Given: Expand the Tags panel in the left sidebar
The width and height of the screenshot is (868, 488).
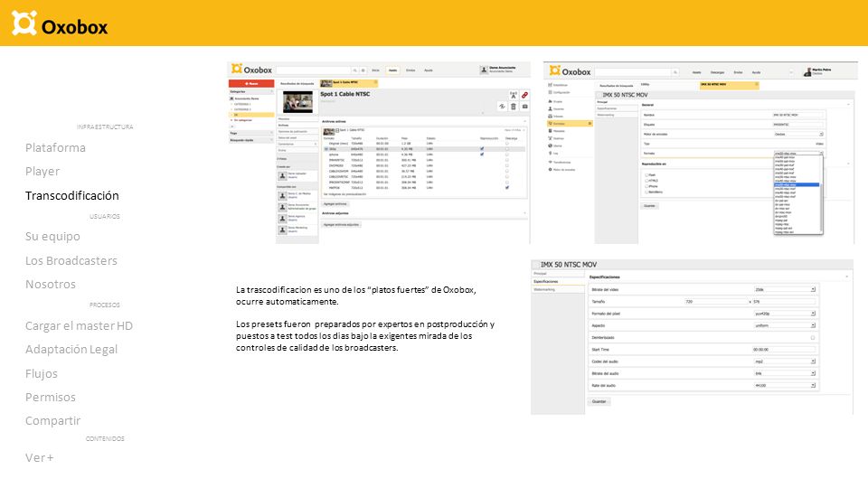Looking at the screenshot, I should click(251, 134).
